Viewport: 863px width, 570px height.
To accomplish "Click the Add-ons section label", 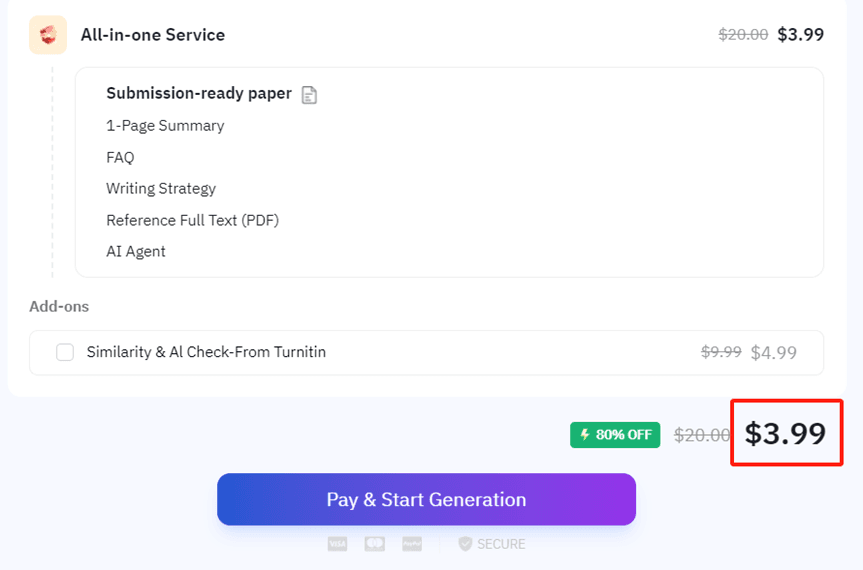I will (59, 306).
